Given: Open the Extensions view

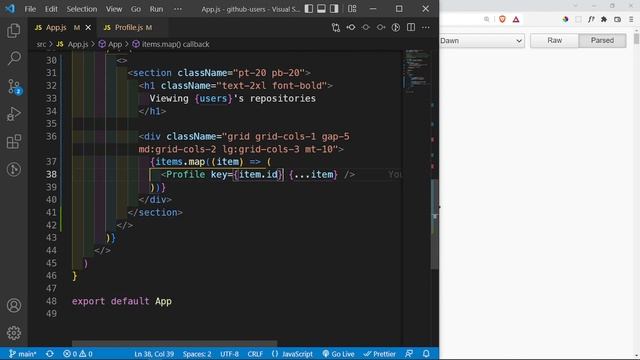Looking at the screenshot, I should 13,142.
